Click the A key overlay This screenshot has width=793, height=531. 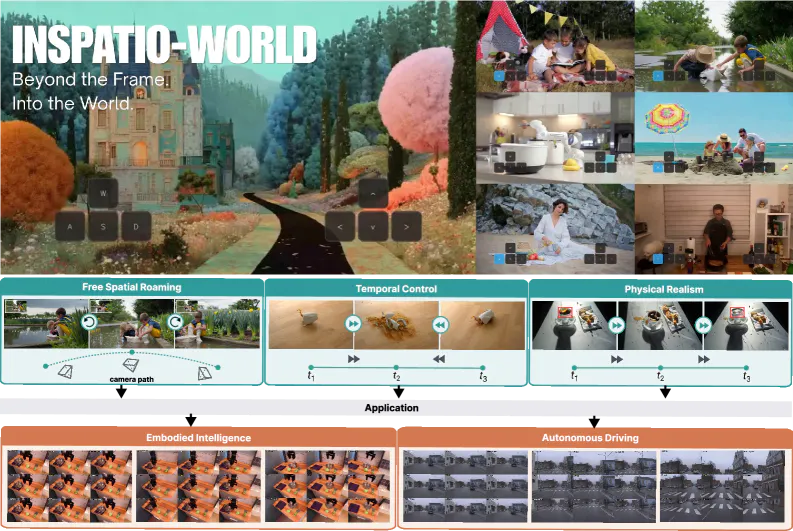70,226
